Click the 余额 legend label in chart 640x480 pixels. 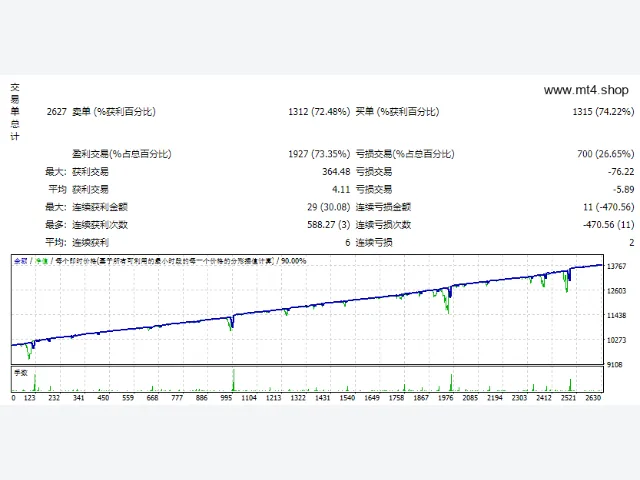click(x=20, y=261)
